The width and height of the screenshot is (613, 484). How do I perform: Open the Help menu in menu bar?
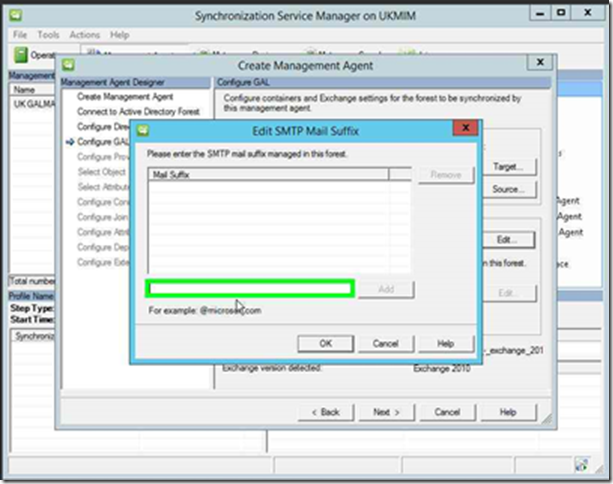(x=120, y=35)
